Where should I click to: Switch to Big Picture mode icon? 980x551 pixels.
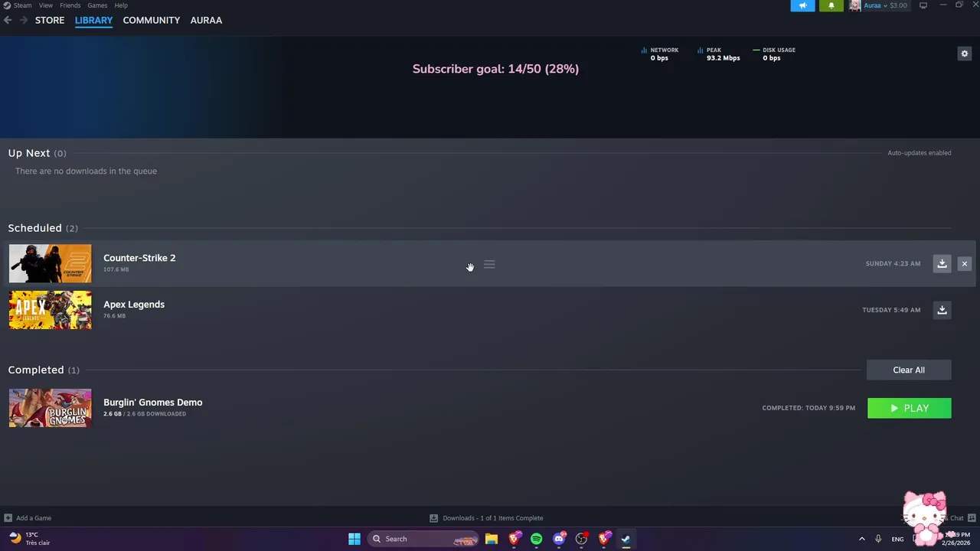coord(923,5)
